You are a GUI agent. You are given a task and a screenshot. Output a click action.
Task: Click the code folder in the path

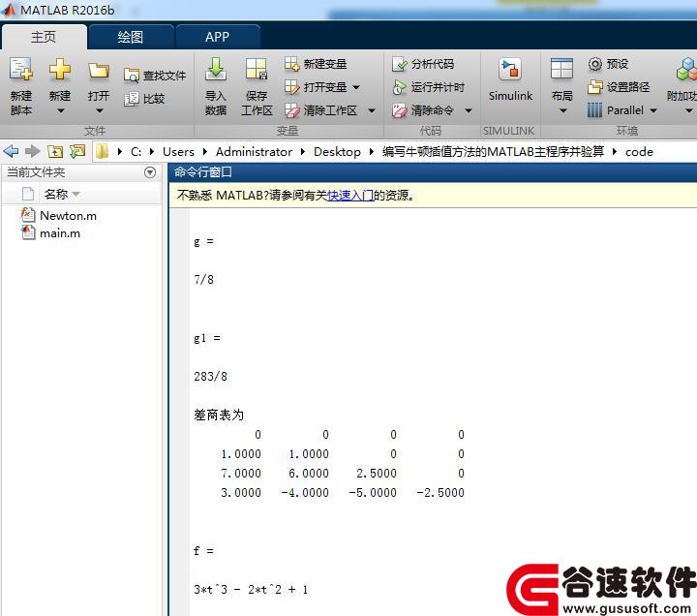(x=639, y=152)
